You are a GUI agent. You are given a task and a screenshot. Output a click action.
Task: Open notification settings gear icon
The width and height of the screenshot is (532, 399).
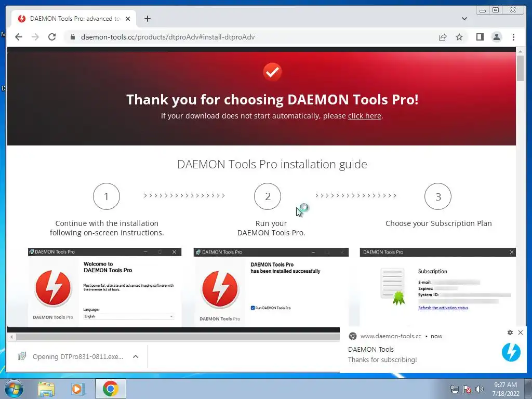point(510,332)
